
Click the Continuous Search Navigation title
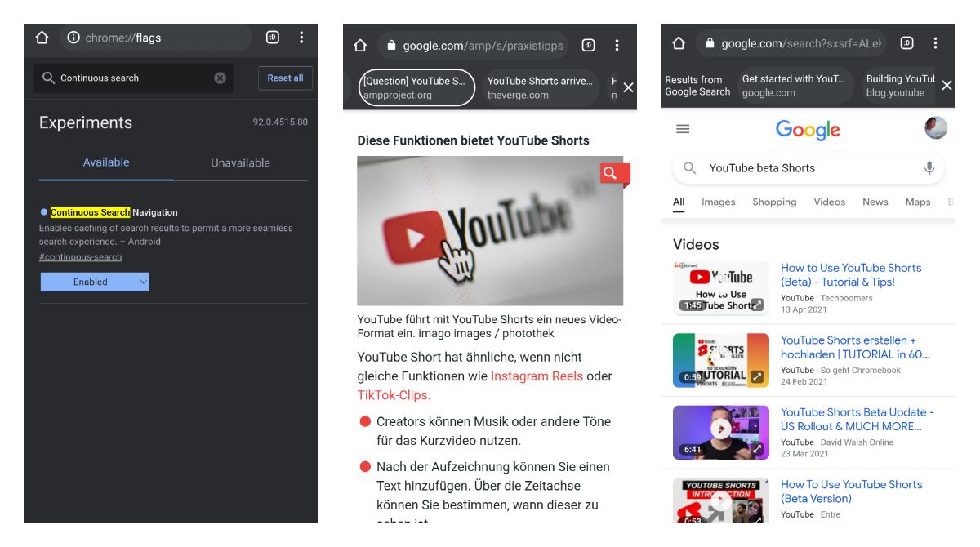114,212
